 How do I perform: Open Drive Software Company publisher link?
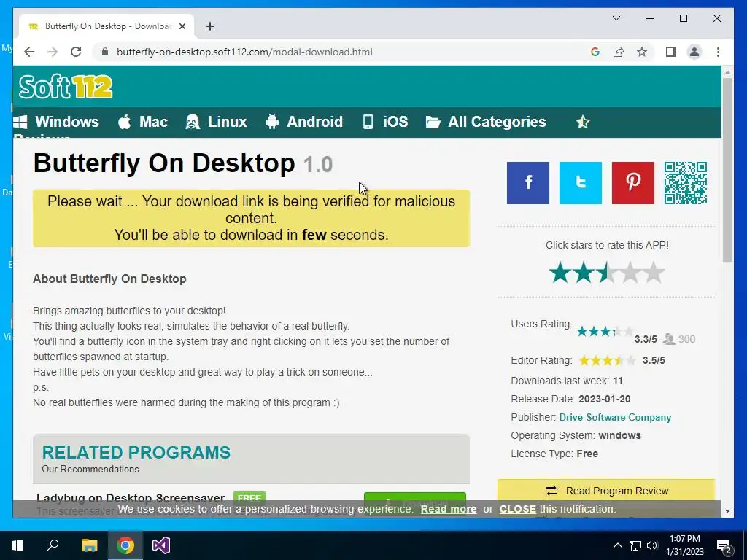pyautogui.click(x=615, y=417)
